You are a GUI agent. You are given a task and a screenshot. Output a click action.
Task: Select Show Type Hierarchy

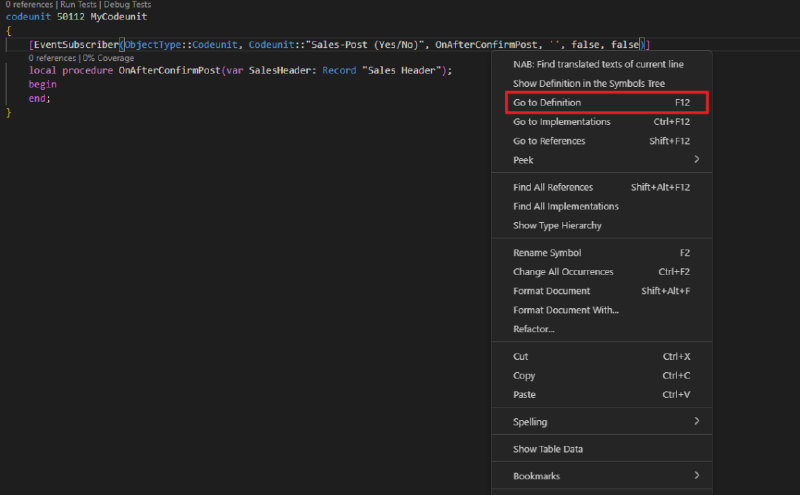[555, 225]
